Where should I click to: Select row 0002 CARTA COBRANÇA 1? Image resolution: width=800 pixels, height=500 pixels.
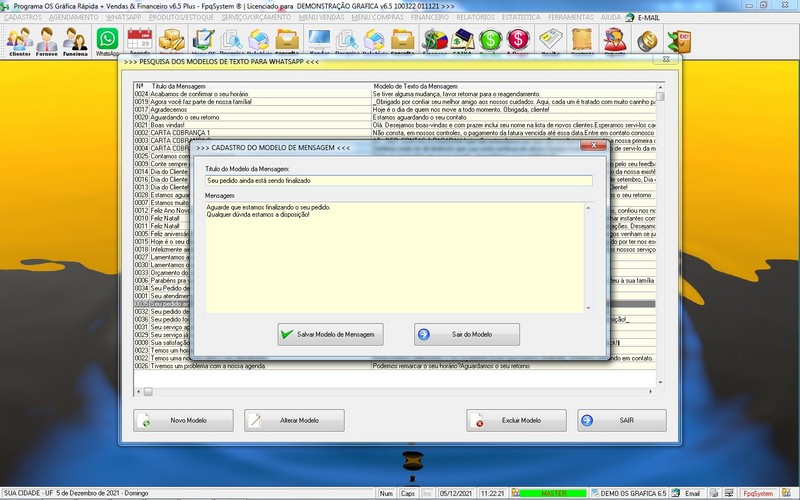click(x=394, y=133)
